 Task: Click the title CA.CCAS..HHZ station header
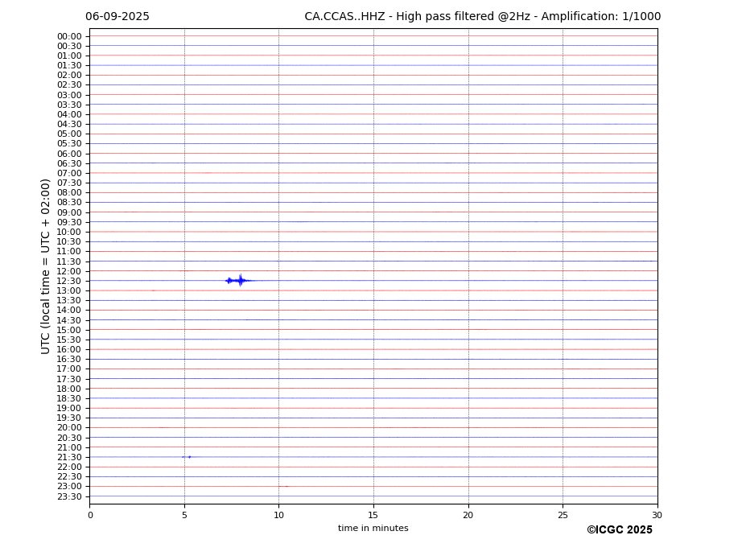tap(482, 17)
